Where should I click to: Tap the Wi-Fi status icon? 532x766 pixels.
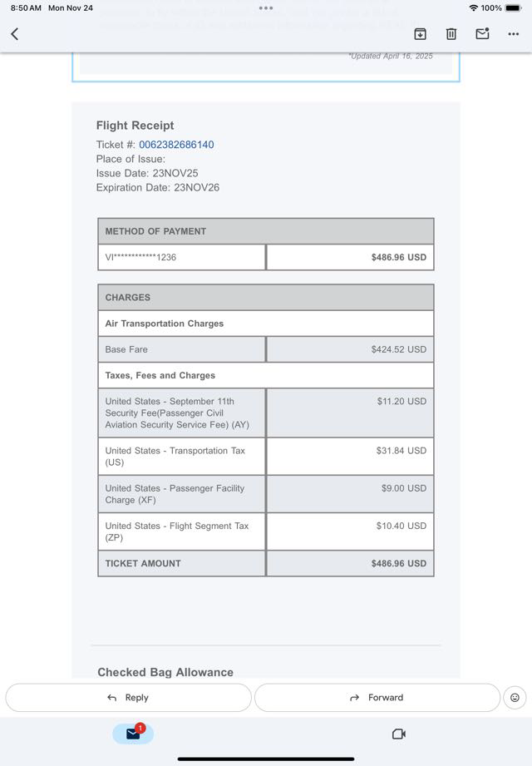pos(473,7)
